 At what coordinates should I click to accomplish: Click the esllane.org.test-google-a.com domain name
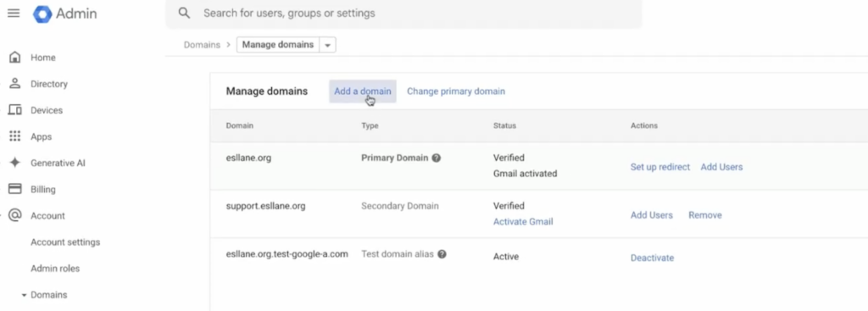pyautogui.click(x=287, y=254)
